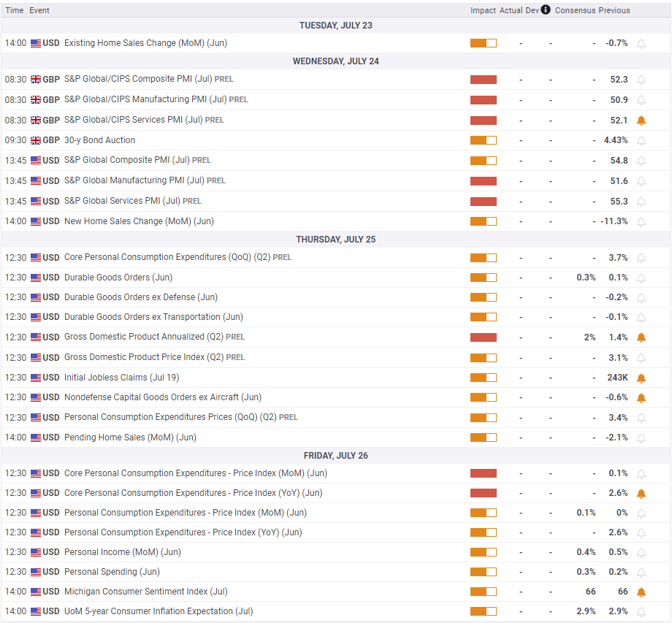Click bell icon for Initial Jobless Claims
672x623 pixels.
pos(641,378)
